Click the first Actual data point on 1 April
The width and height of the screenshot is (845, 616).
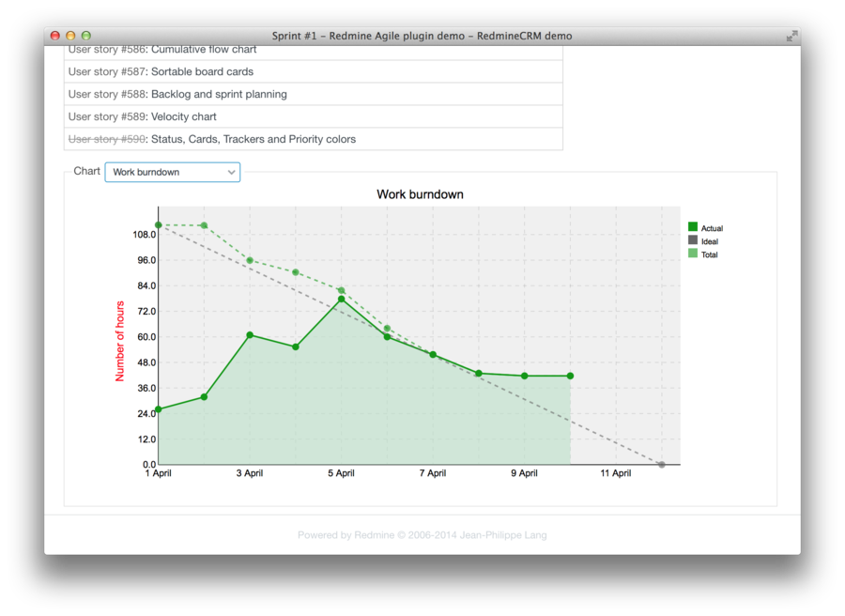[159, 409]
